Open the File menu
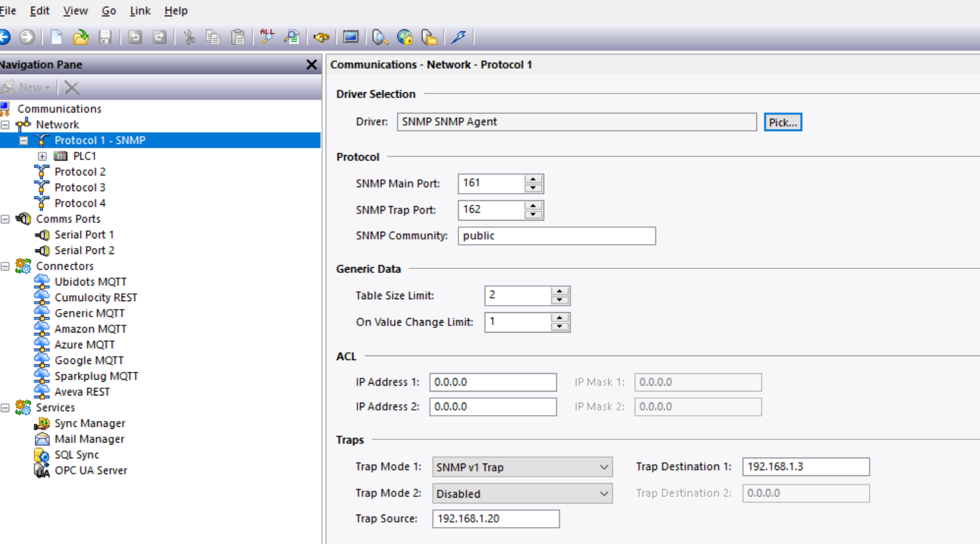Image resolution: width=980 pixels, height=544 pixels. click(x=8, y=10)
